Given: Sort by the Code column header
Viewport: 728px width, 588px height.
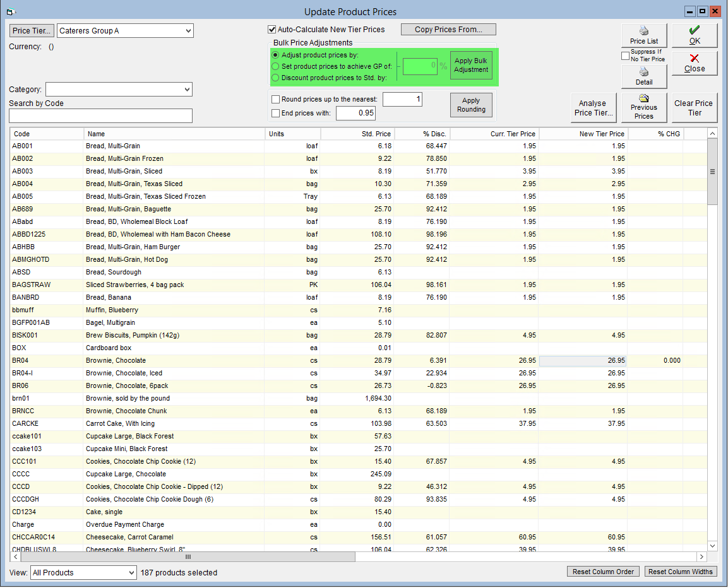Looking at the screenshot, I should coord(47,134).
